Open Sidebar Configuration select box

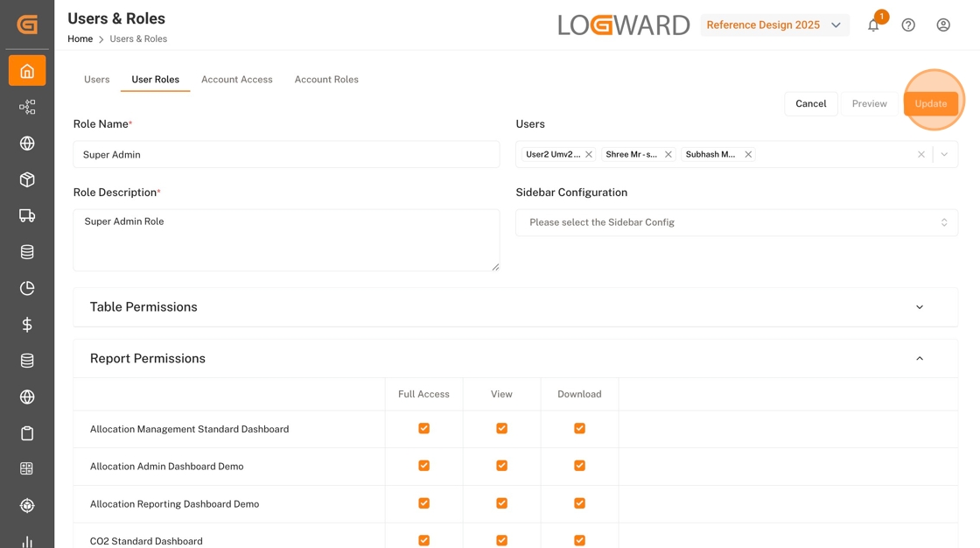[736, 222]
